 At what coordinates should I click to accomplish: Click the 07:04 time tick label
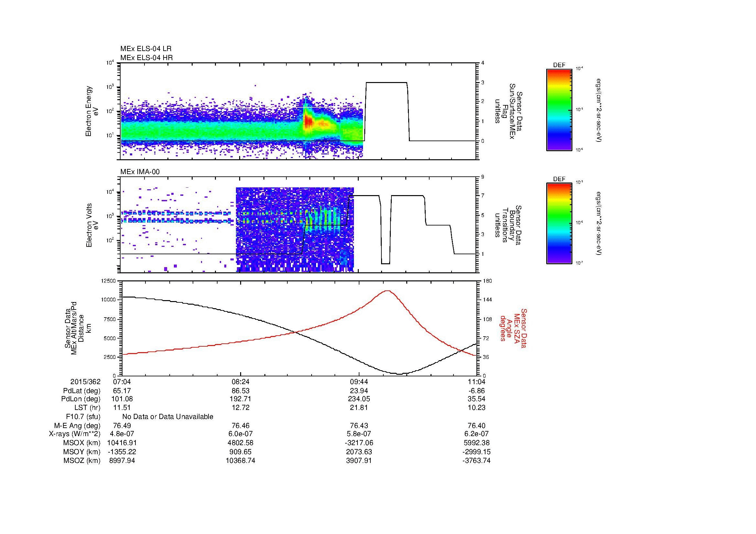[122, 382]
